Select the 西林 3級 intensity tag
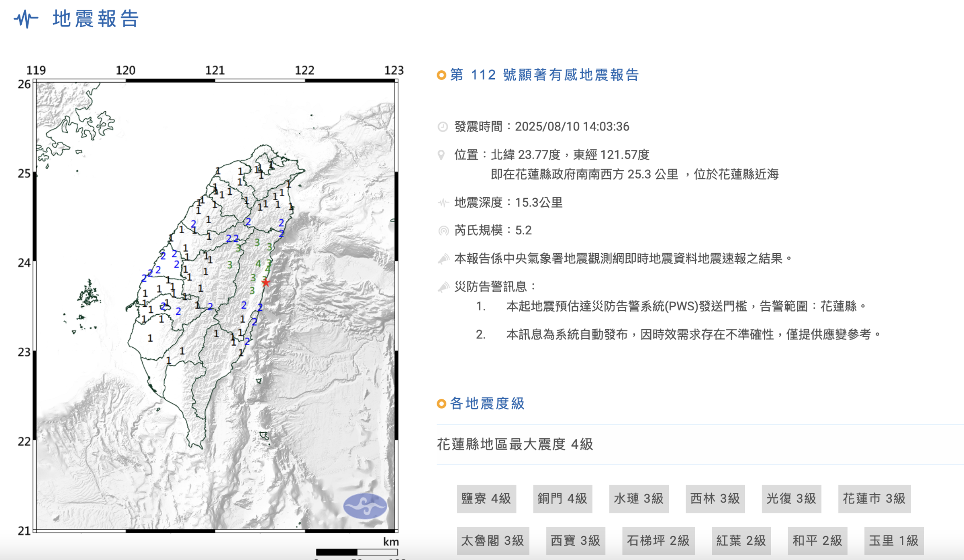964x560 pixels. coord(715,499)
